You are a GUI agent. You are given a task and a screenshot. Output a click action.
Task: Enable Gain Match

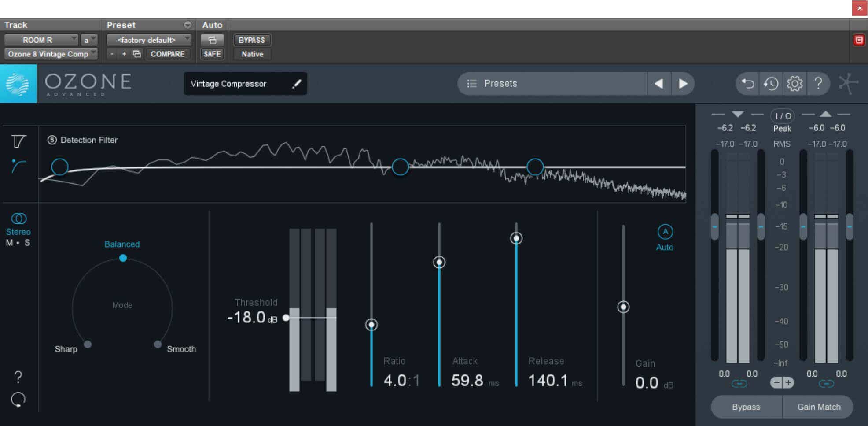tap(818, 407)
